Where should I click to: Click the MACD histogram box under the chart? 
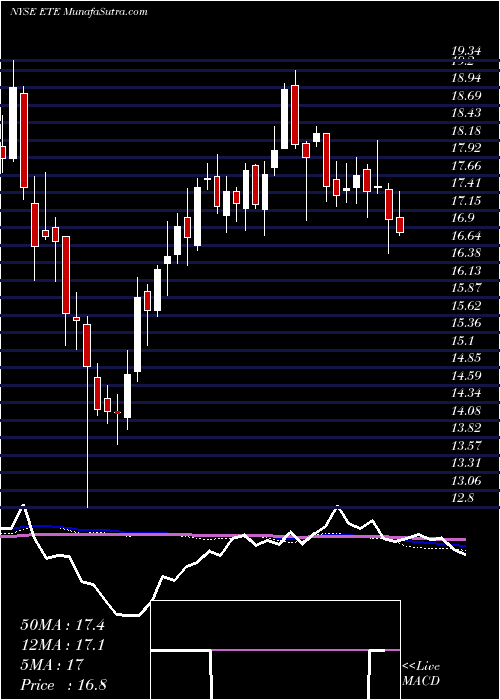pyautogui.click(x=275, y=650)
